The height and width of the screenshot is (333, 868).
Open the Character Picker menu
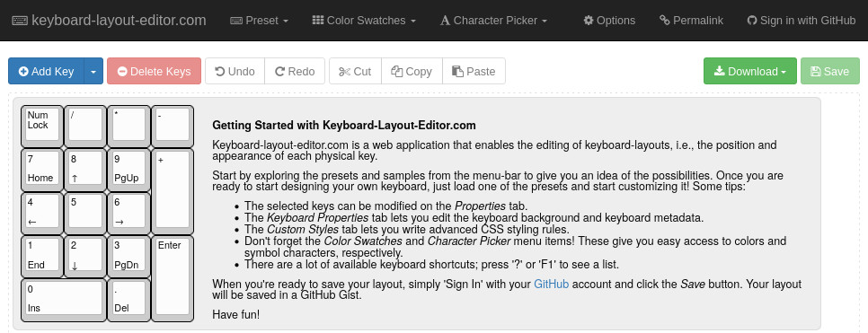point(493,21)
